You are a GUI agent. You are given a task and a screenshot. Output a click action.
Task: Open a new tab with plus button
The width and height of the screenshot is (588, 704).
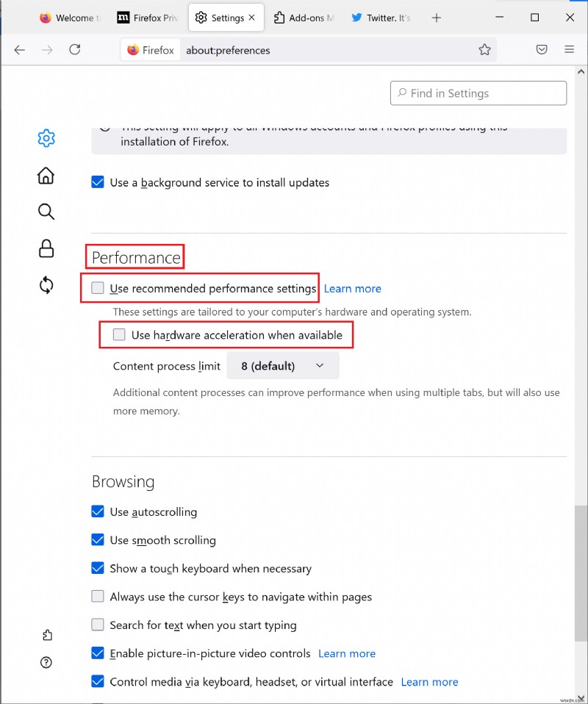437,18
